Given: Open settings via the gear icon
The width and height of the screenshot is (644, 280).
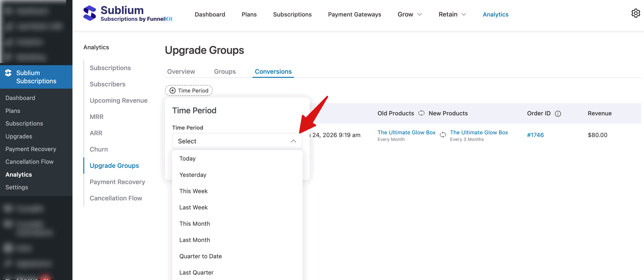Looking at the screenshot, I should [636, 13].
